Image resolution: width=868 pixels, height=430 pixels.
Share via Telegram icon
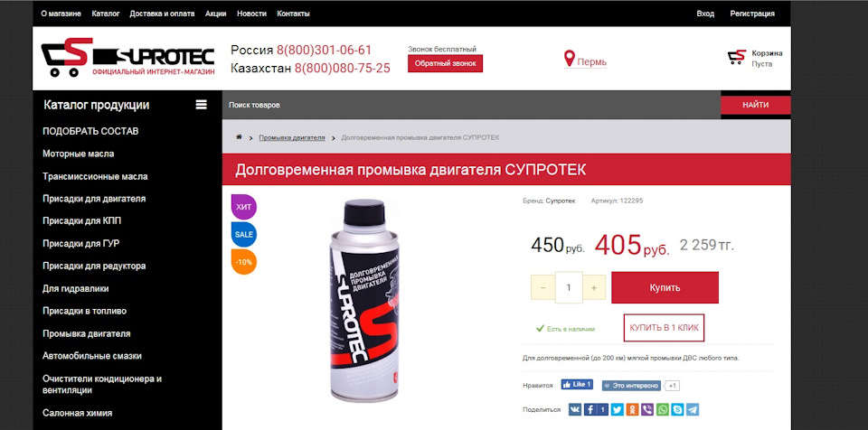coord(693,409)
